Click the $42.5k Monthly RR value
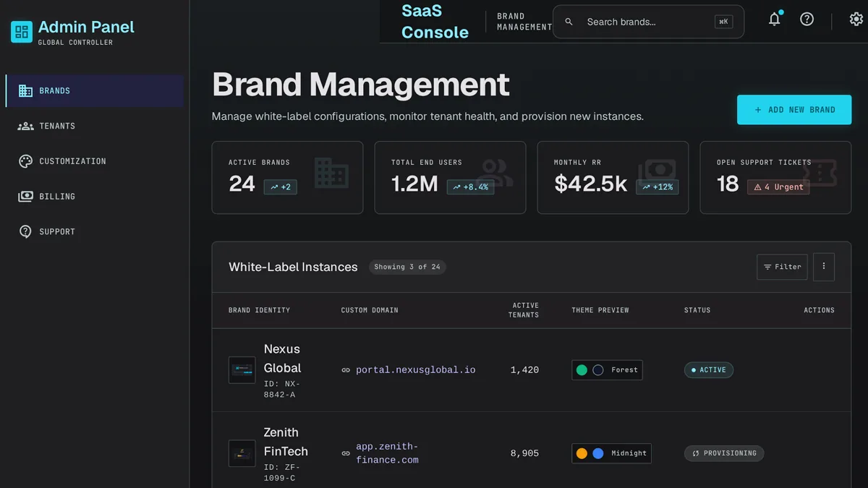 (x=590, y=184)
